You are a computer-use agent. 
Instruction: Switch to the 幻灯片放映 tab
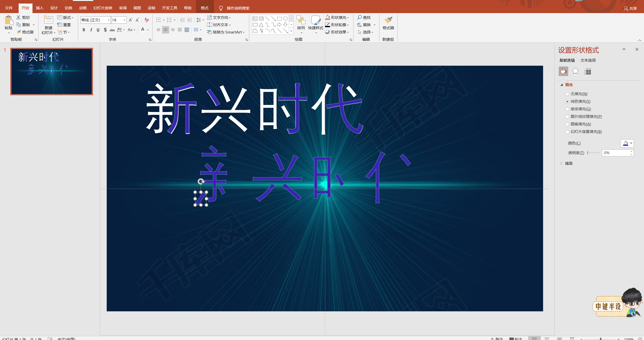[x=103, y=8]
